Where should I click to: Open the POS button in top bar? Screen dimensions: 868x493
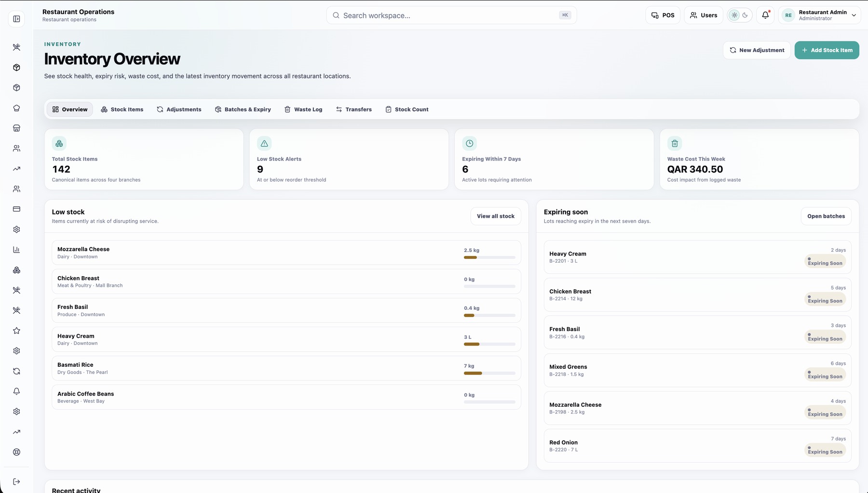click(663, 15)
